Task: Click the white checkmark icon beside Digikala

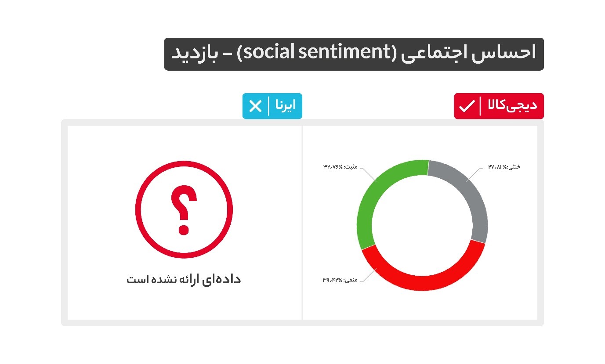Action: click(x=467, y=106)
